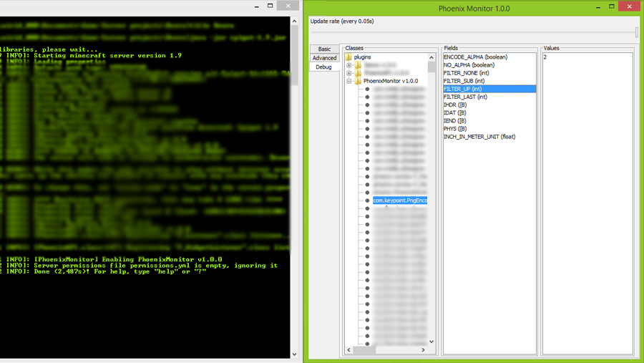
Task: Select the NO_ALPHA (boolean) field
Action: pos(489,65)
